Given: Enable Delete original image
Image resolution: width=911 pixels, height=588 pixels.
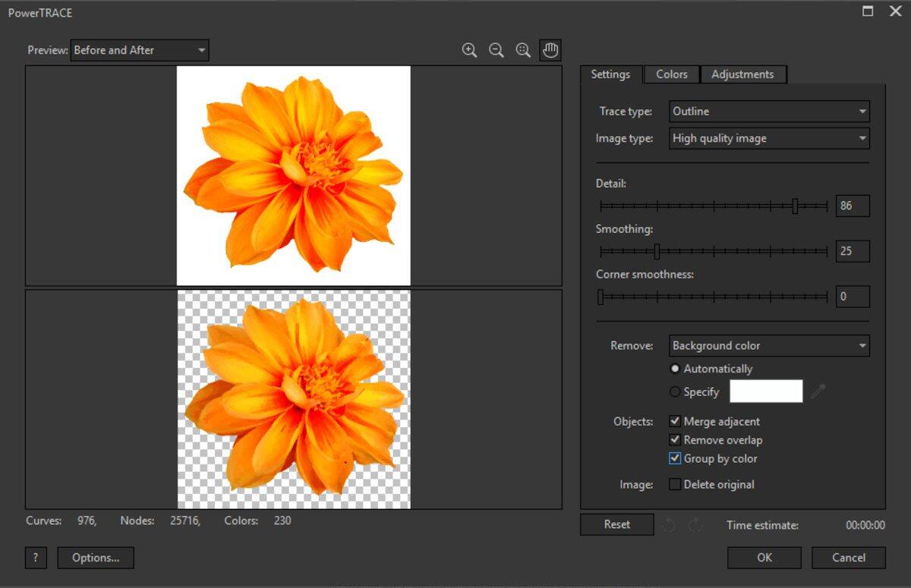Looking at the screenshot, I should click(x=675, y=484).
